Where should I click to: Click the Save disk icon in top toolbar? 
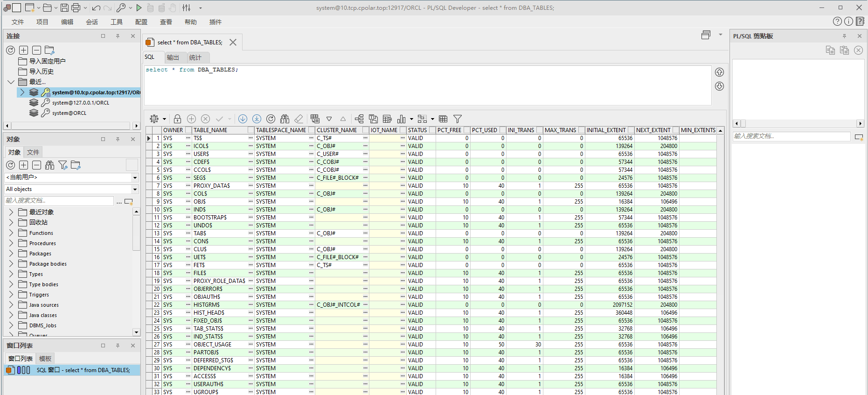click(x=64, y=7)
